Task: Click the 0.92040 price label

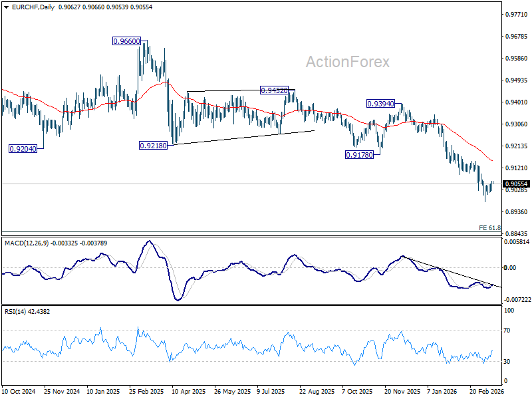Action: 23,148
